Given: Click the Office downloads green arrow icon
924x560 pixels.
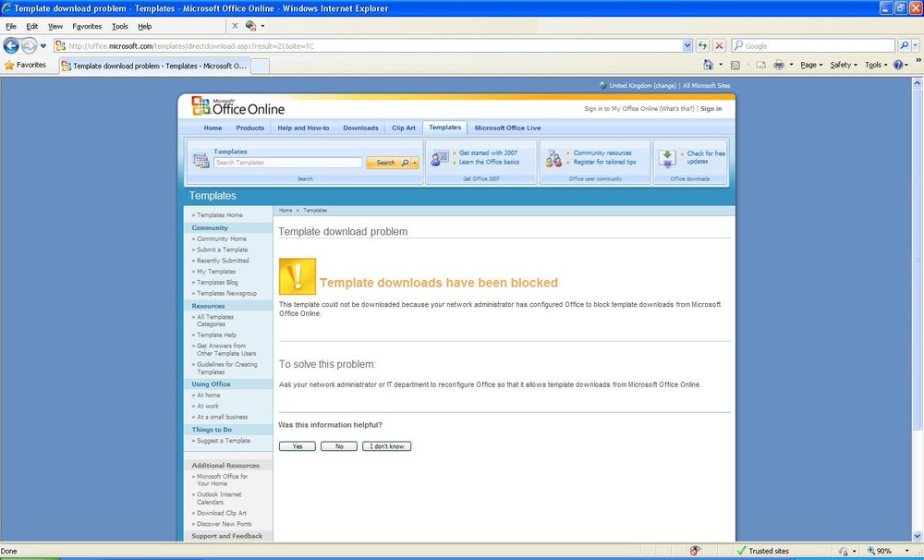Looking at the screenshot, I should (x=667, y=158).
